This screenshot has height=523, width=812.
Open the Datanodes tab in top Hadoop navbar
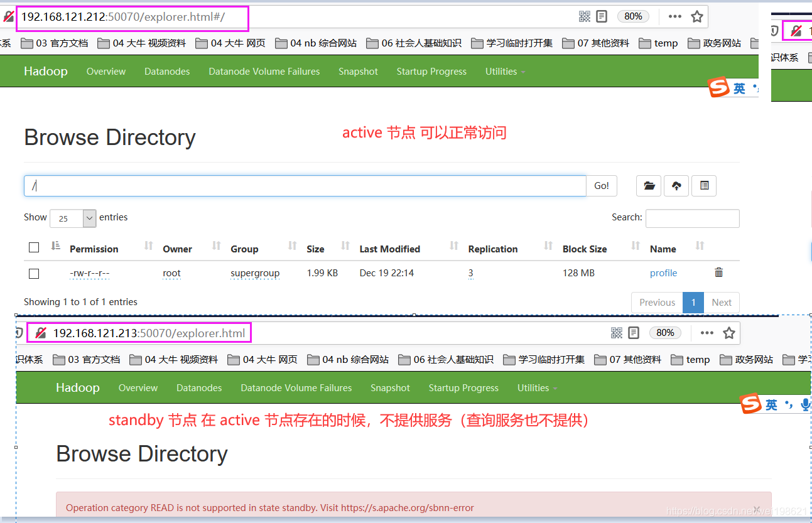click(x=167, y=72)
